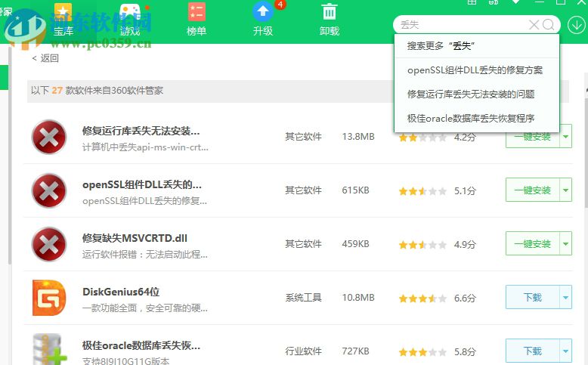Select suggestion openSSL组件DLL丢失的修复方案
Image resolution: width=588 pixels, height=365 pixels.
[477, 70]
